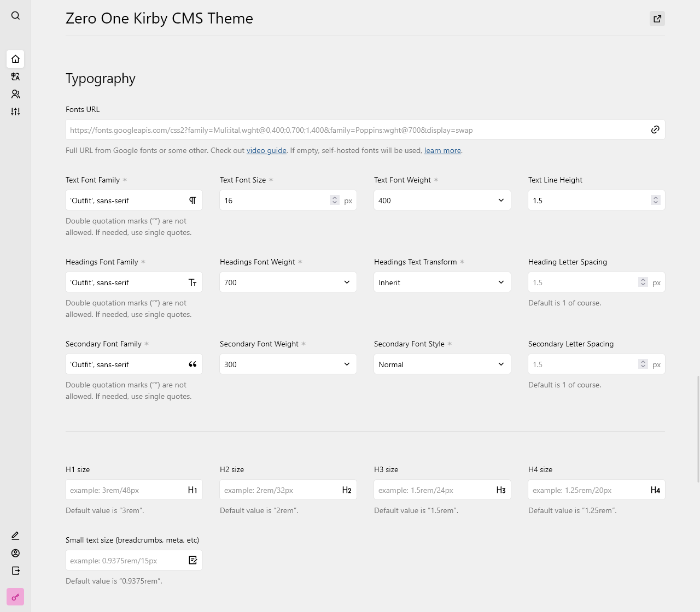Open the Secondary Font Style dropdown
Viewport: 700px width, 612px height.
tap(442, 364)
